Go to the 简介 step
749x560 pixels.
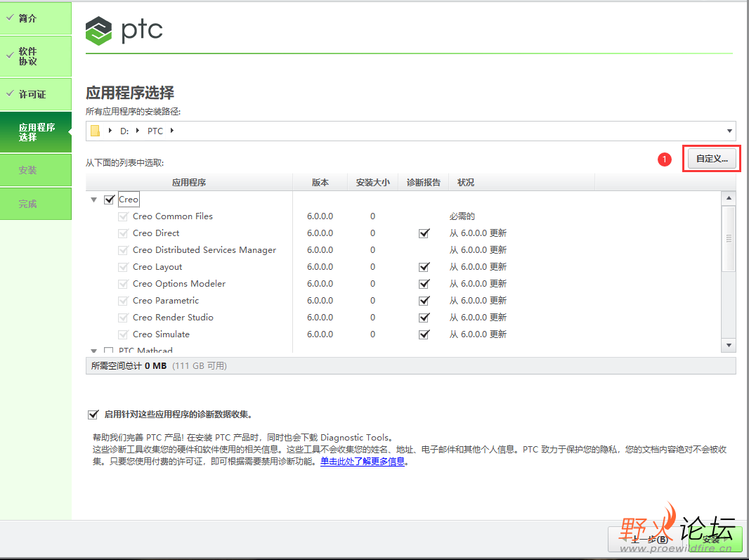tap(36, 18)
